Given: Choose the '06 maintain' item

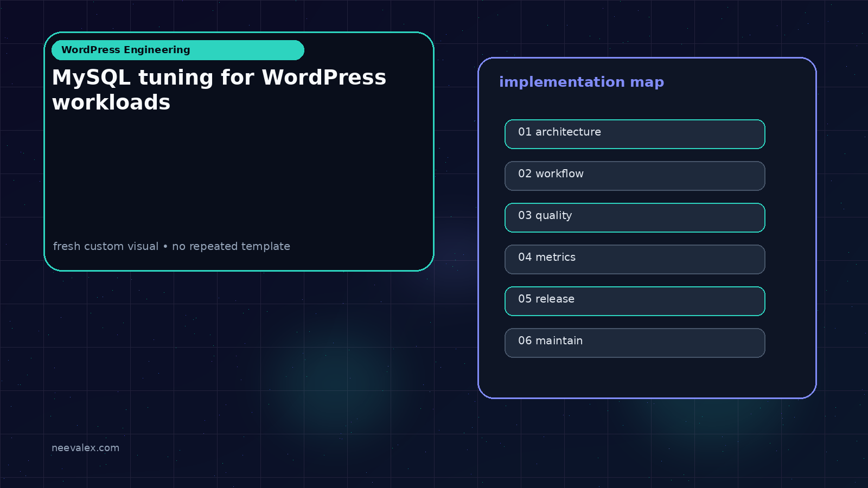Looking at the screenshot, I should [635, 343].
